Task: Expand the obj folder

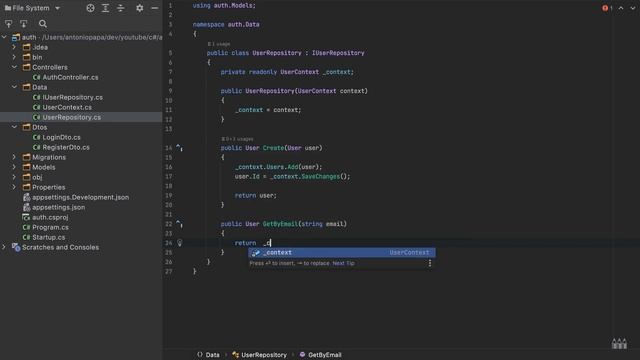Action: click(14, 177)
